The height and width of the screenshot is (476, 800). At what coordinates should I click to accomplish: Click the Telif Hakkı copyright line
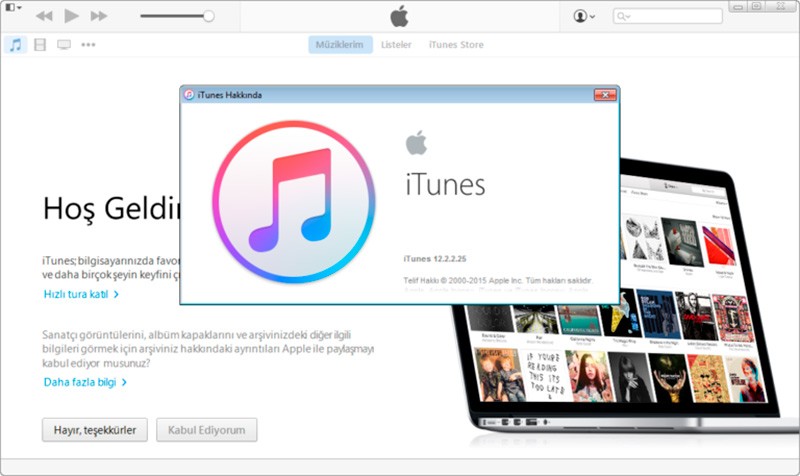[x=498, y=280]
